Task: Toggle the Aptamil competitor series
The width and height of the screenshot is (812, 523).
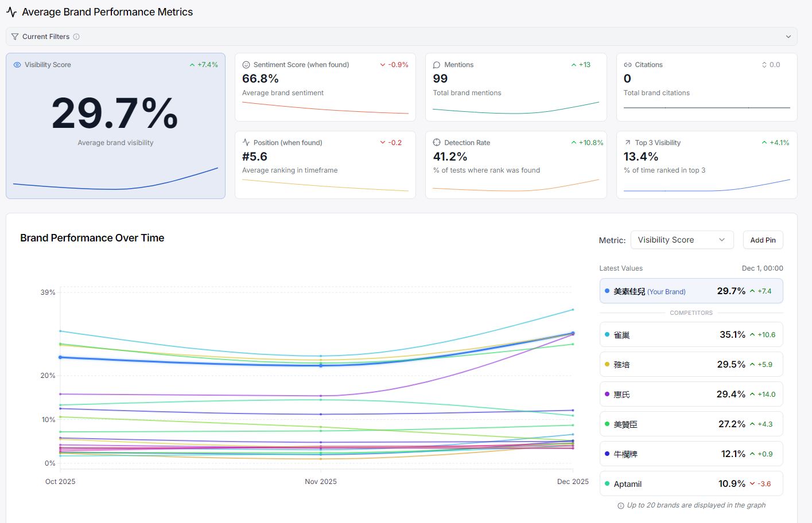Action: [x=691, y=484]
